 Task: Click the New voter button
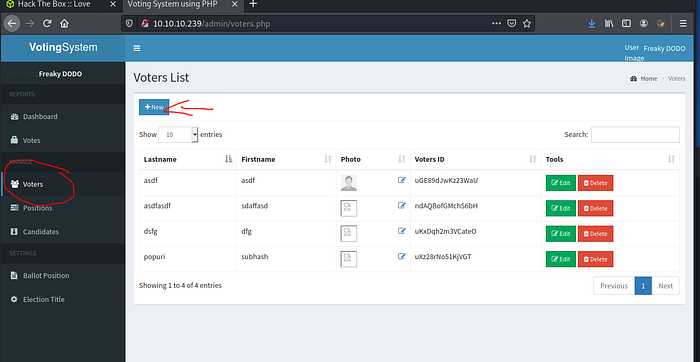pos(154,107)
